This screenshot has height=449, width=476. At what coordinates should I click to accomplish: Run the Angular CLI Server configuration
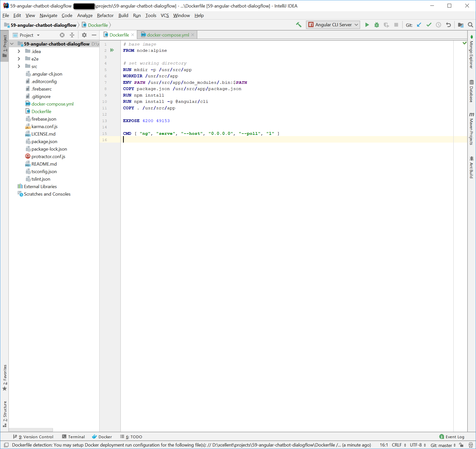point(367,25)
